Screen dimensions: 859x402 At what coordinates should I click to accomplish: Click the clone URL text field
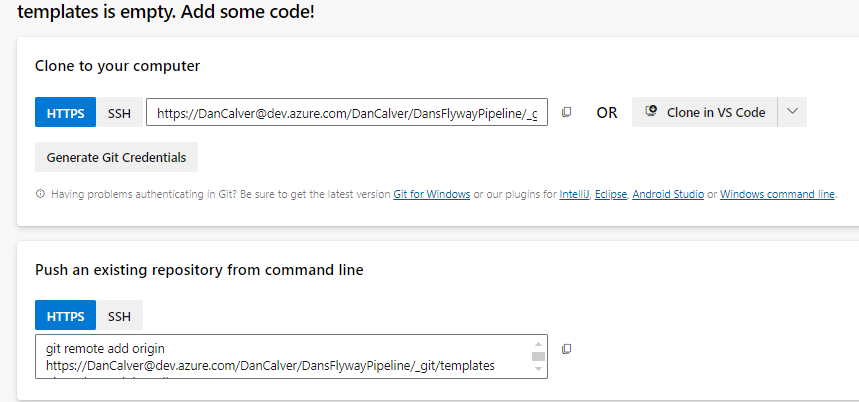point(346,113)
